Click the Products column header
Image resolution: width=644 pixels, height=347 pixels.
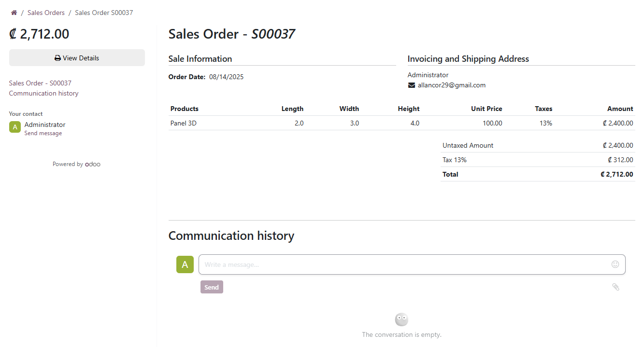click(x=185, y=109)
